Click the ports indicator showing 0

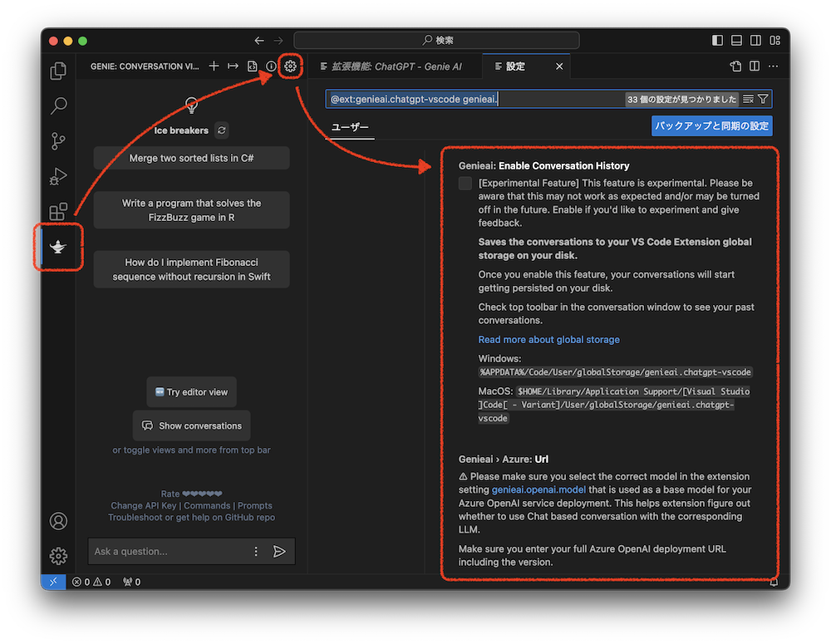coord(131,582)
